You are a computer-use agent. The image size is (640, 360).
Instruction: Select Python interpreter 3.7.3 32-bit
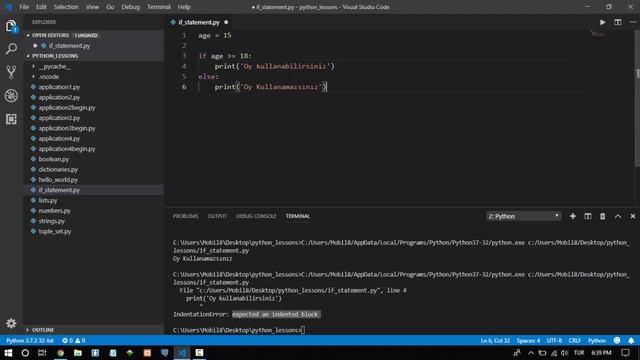coord(30,340)
